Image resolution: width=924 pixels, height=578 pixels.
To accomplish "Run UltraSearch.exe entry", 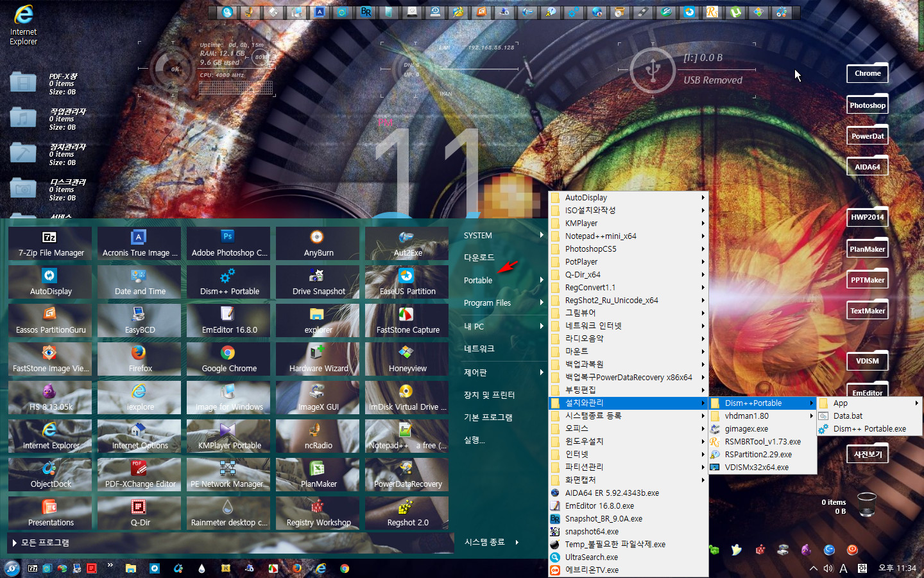I will (x=628, y=557).
